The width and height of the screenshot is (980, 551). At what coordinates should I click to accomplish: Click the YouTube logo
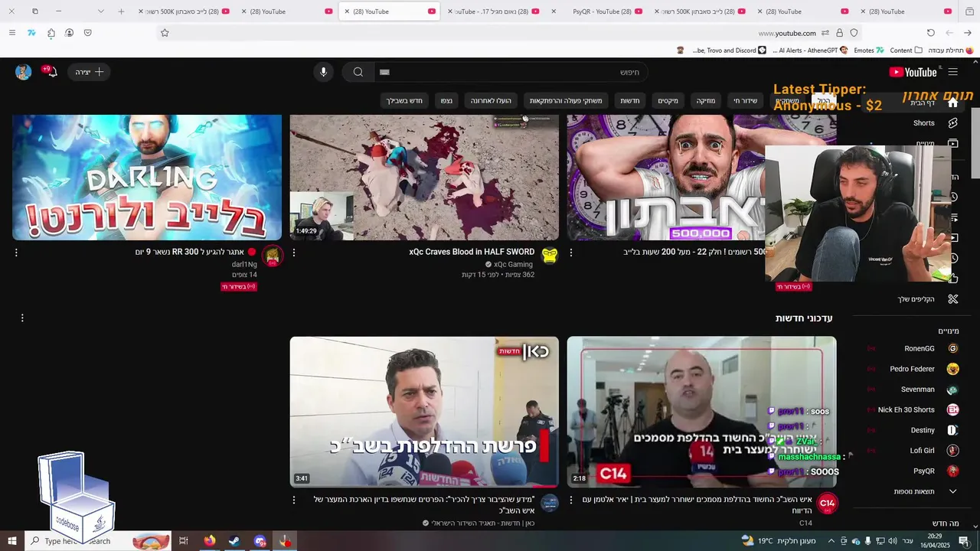913,72
